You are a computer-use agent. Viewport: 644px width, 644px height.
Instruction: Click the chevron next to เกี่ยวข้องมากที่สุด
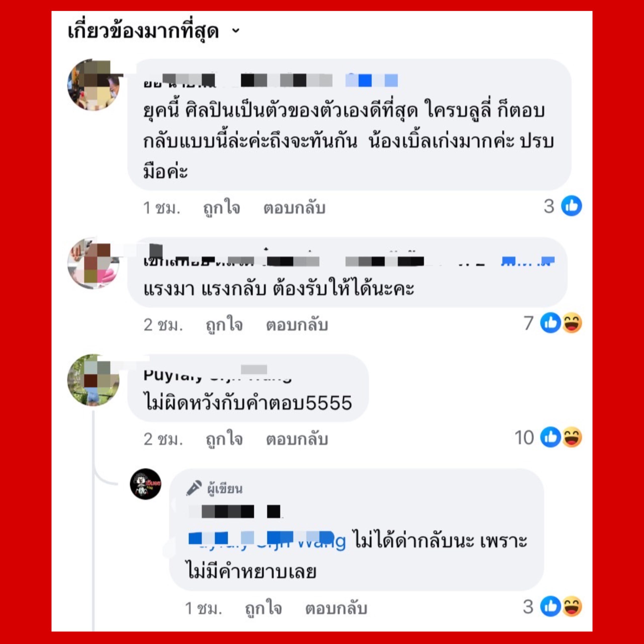236,31
